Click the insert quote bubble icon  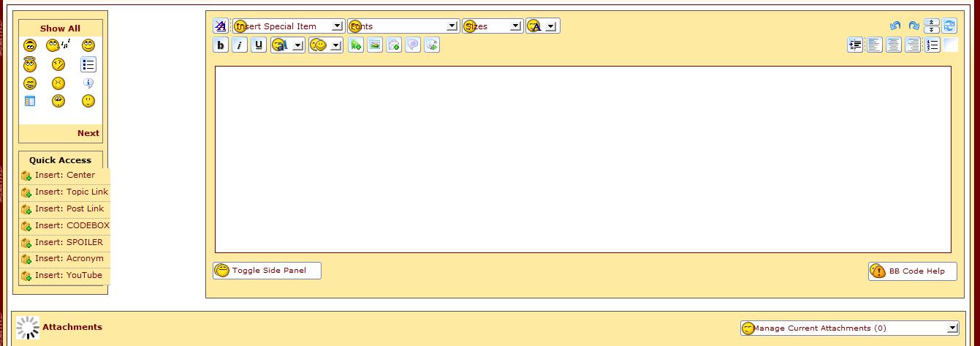[x=413, y=45]
